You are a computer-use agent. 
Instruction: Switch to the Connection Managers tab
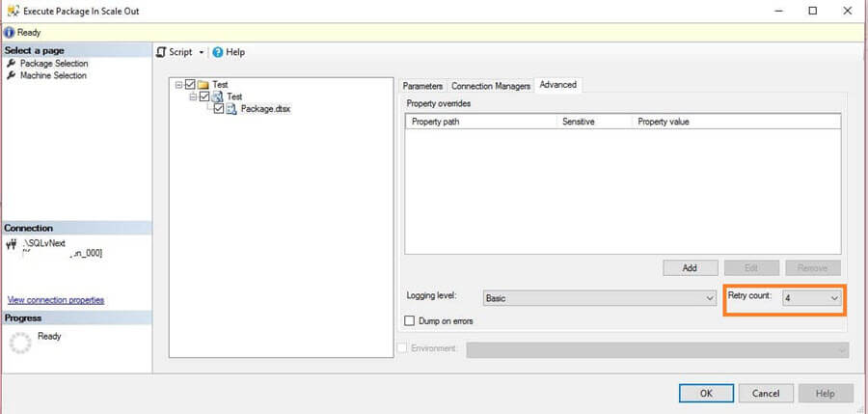[491, 86]
